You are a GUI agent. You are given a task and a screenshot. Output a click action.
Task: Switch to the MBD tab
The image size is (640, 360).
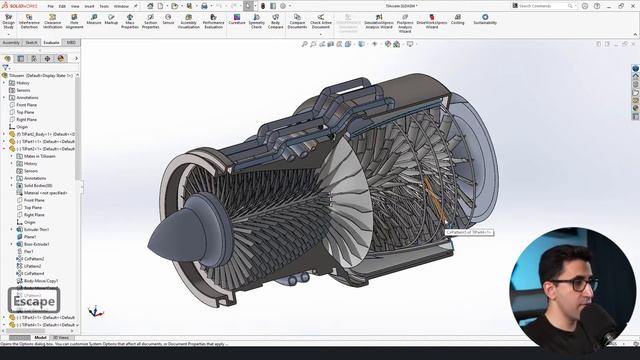click(71, 42)
